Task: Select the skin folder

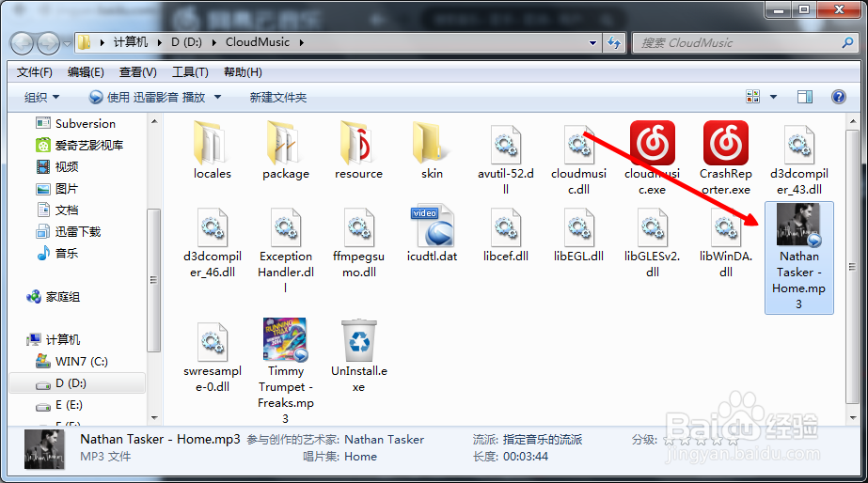Action: 432,149
